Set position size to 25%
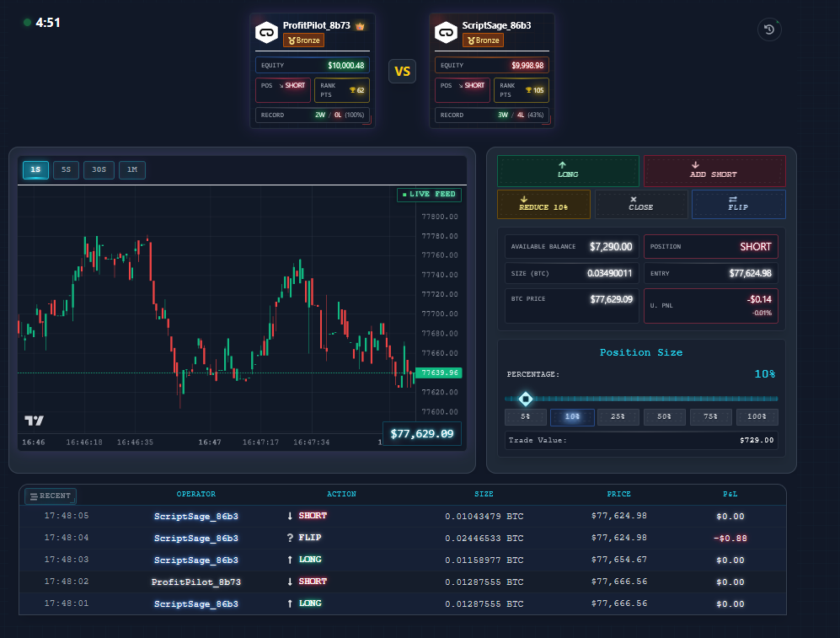The image size is (840, 638). 618,416
